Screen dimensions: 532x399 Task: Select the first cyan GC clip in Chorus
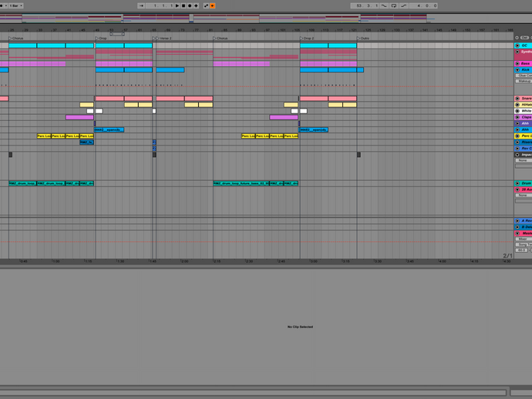coord(22,45)
